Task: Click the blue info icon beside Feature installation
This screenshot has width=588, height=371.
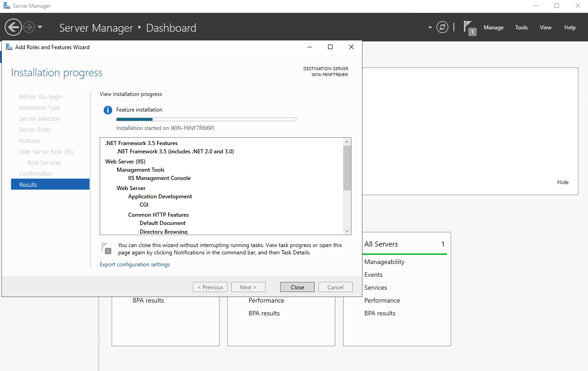Action: pos(107,110)
